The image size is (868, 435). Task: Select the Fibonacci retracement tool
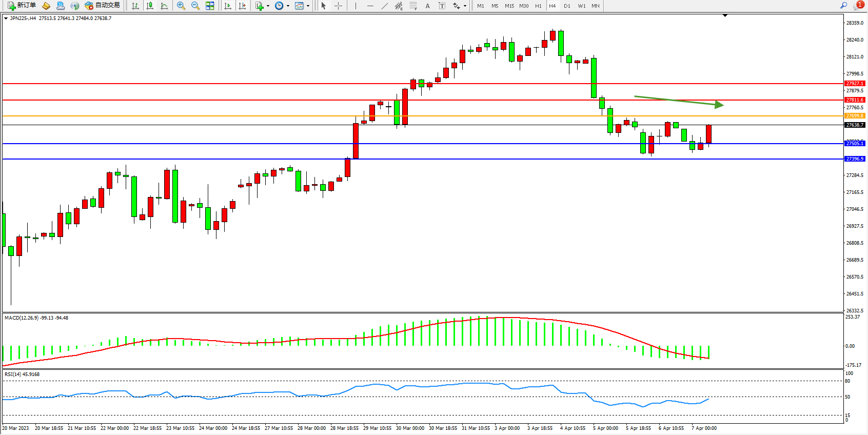[413, 6]
